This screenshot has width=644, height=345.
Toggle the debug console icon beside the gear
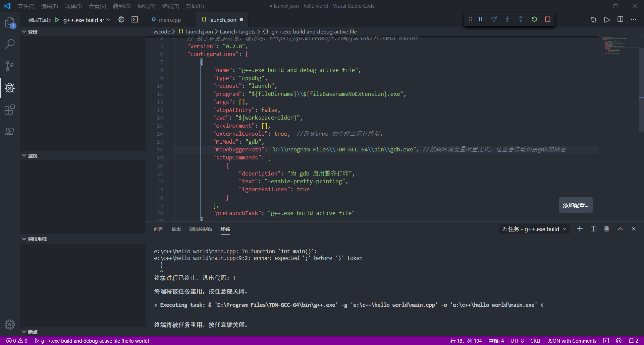[x=135, y=20]
